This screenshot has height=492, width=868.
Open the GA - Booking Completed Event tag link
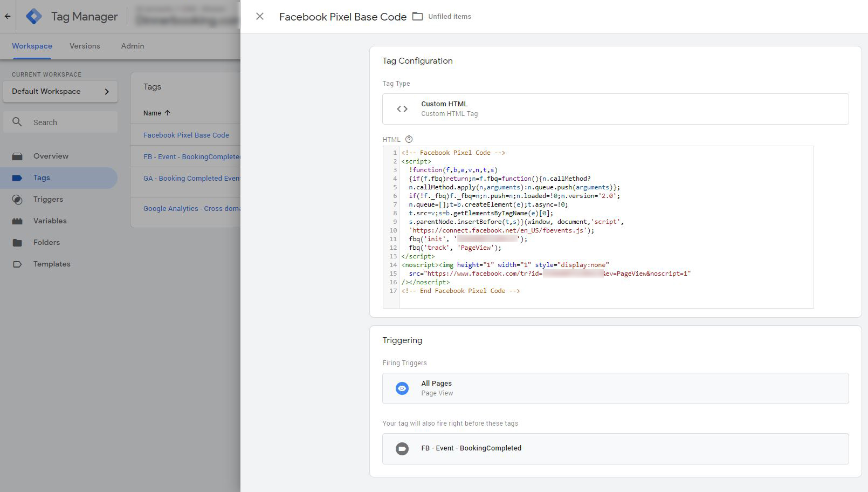(x=191, y=178)
